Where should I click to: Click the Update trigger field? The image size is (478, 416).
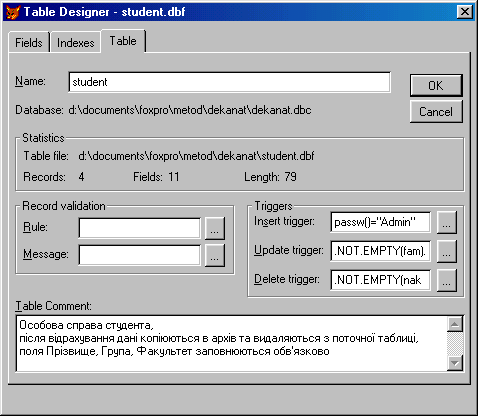tap(380, 251)
